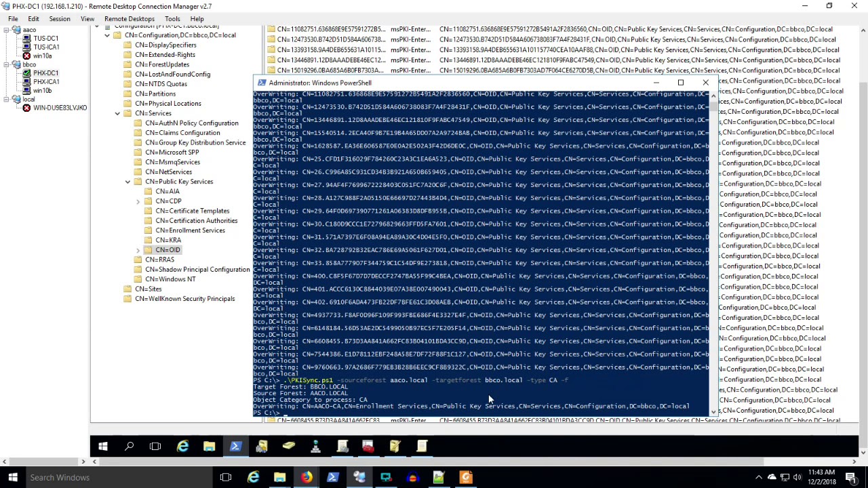868x488 pixels.
Task: Open Task View in the remote session taskbar
Action: [x=155, y=446]
